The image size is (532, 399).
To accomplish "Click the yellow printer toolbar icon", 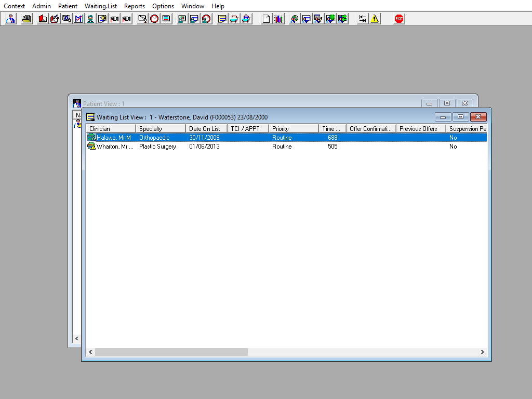I will [x=26, y=19].
